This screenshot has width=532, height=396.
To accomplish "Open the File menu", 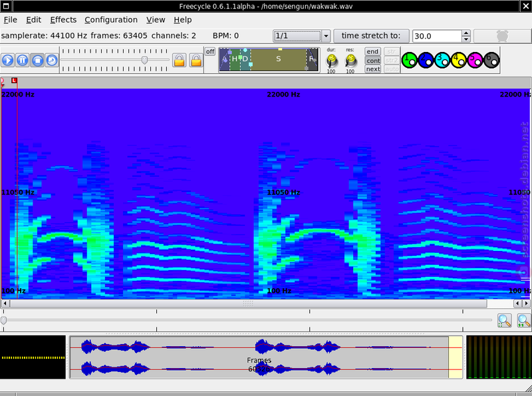I will (x=10, y=20).
